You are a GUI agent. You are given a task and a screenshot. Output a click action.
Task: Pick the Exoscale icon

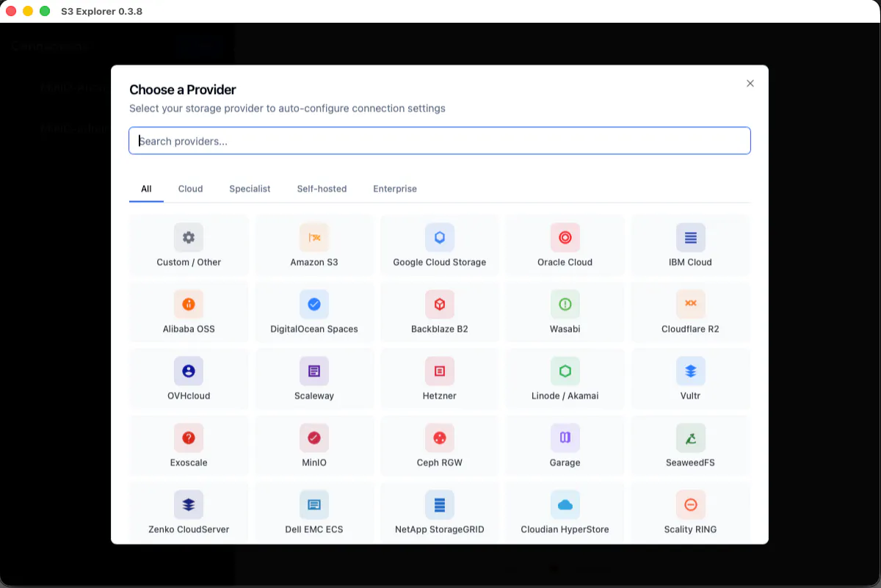189,438
